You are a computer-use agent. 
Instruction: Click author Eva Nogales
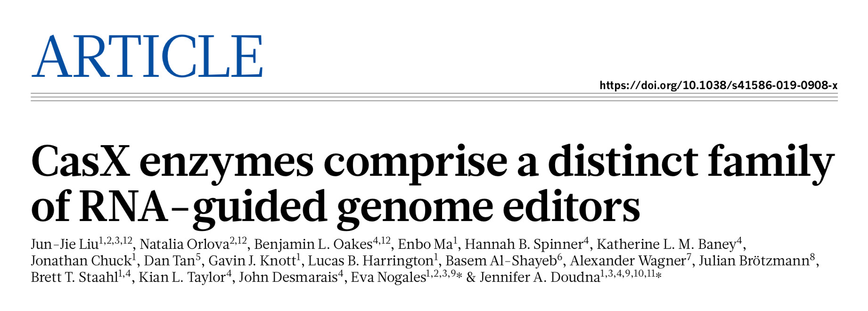click(388, 277)
